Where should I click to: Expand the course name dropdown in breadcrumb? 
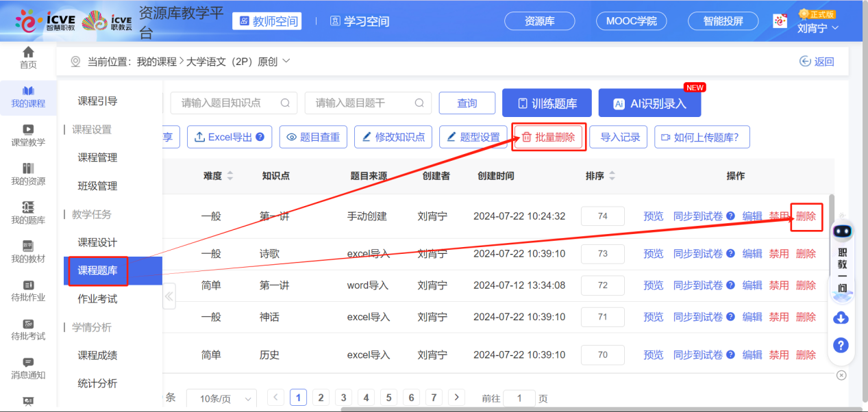point(286,61)
